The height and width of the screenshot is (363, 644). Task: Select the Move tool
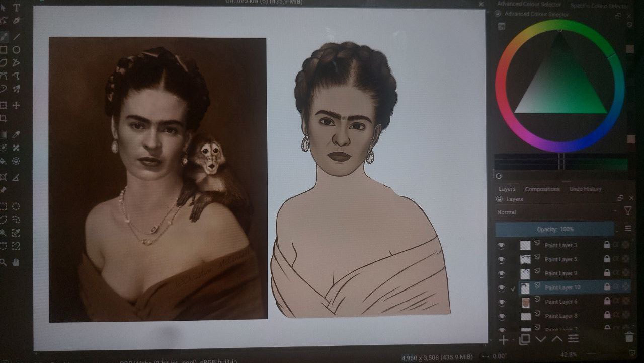pyautogui.click(x=17, y=105)
